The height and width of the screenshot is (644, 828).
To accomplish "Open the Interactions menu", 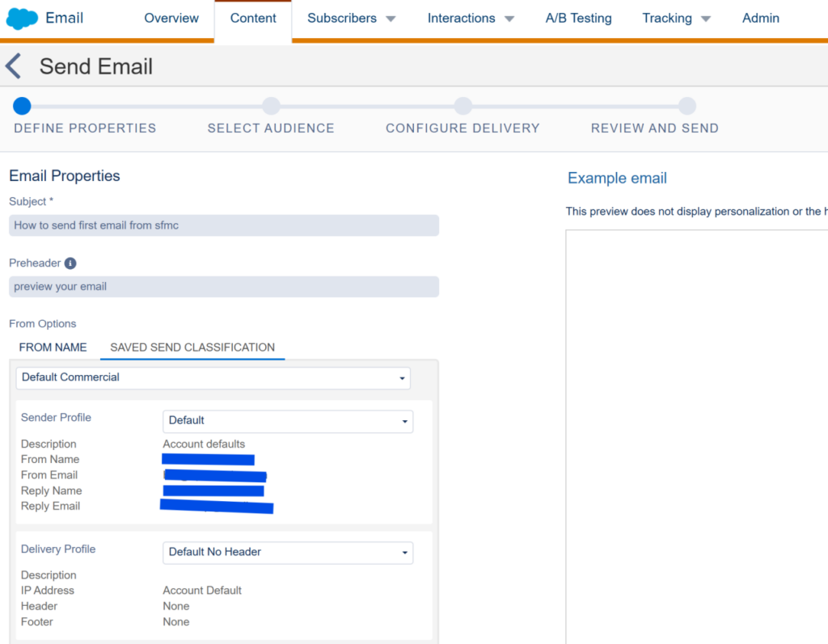I will 461,18.
